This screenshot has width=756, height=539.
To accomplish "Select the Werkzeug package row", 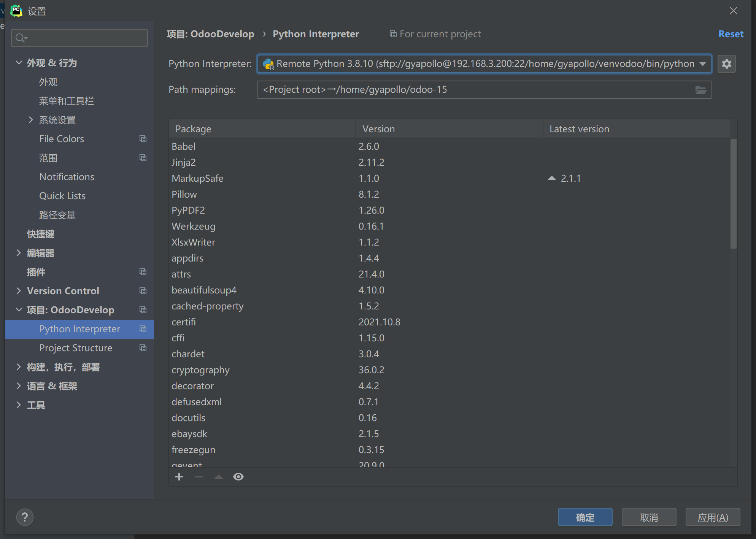I will click(449, 226).
